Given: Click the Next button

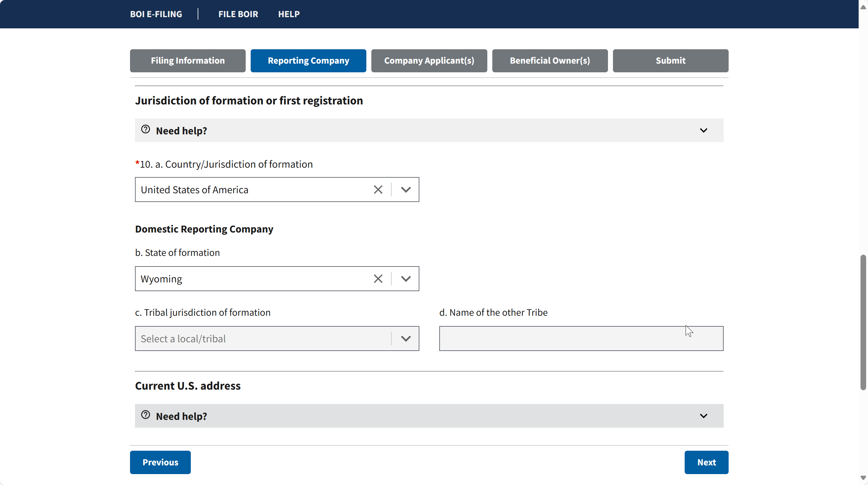Looking at the screenshot, I should pos(706,463).
